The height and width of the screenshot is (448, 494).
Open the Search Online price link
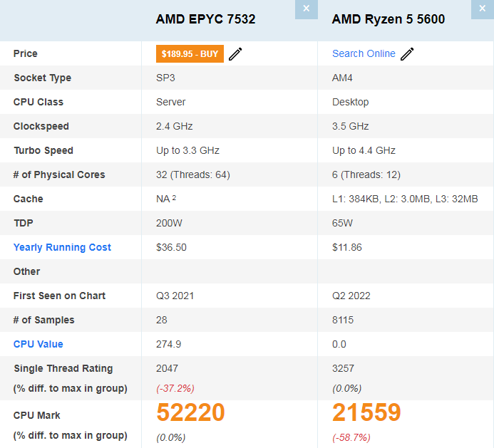(364, 53)
